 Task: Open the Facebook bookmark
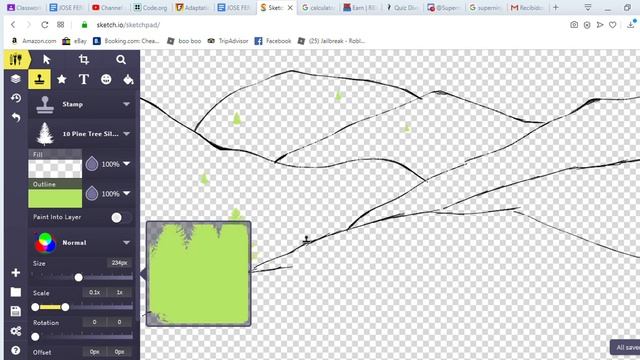[x=273, y=41]
